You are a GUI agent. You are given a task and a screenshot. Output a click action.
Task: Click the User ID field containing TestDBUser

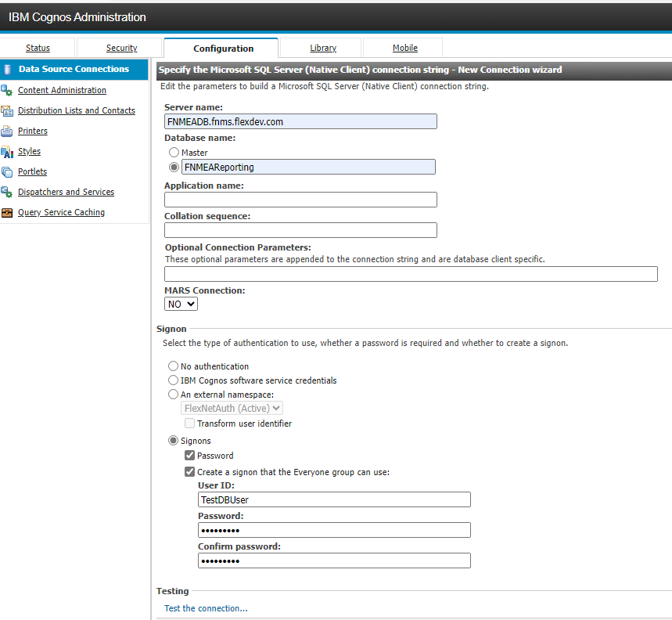click(334, 499)
